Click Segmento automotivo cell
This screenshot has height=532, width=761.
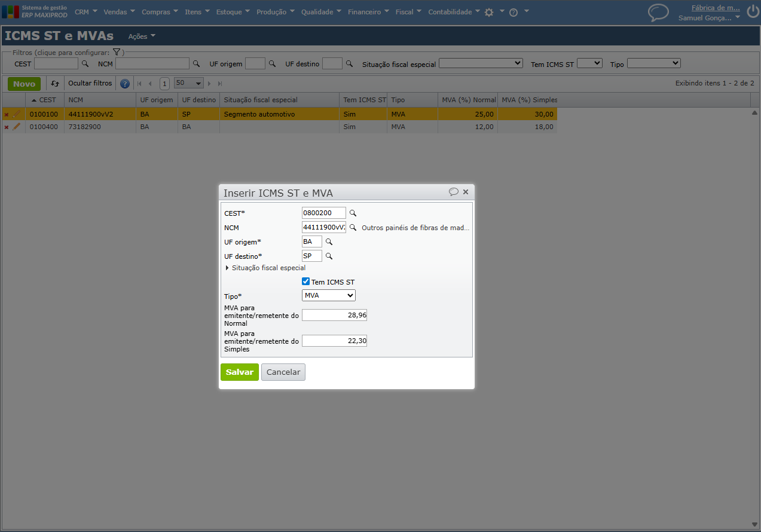(x=279, y=114)
